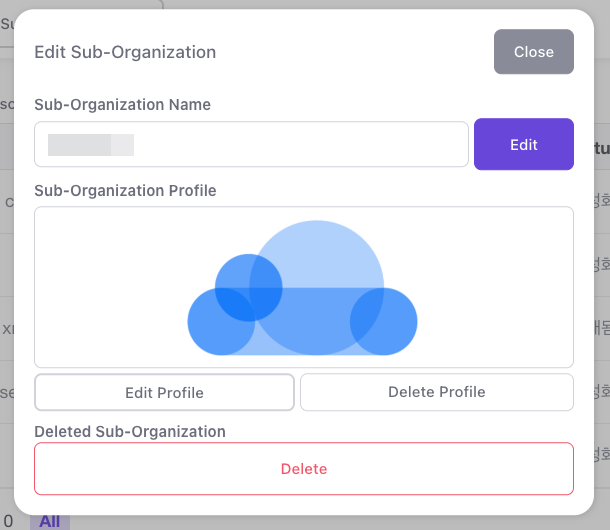Click the Deleted Sub-Organization label

click(130, 431)
